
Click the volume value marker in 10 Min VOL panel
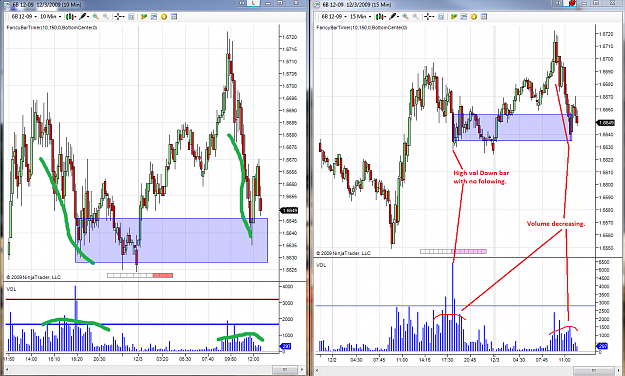click(x=286, y=346)
